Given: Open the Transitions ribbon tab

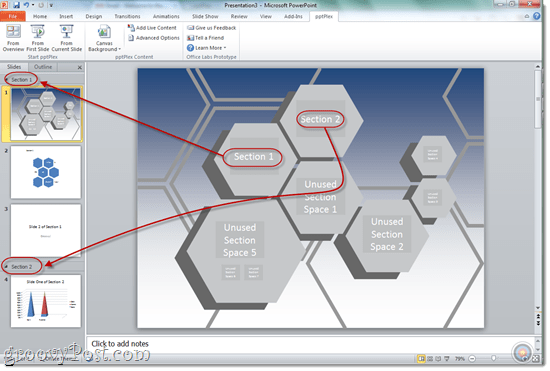Looking at the screenshot, I should point(127,16).
